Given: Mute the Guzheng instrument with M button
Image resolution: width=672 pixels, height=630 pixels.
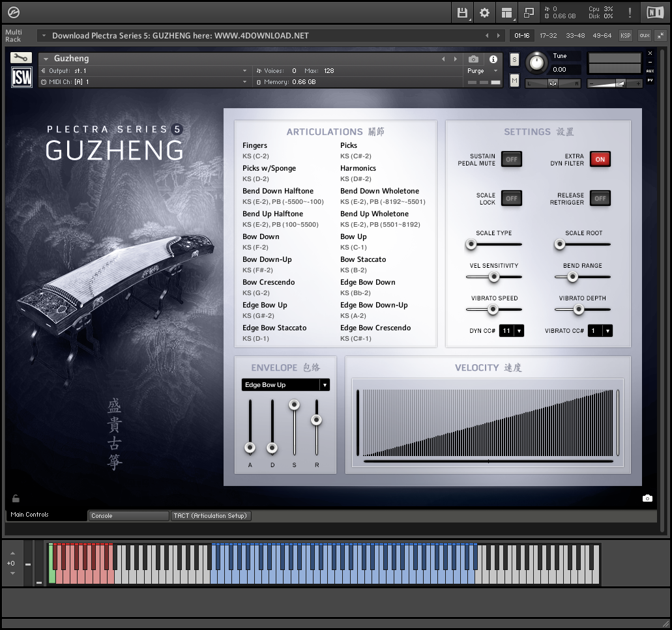Looking at the screenshot, I should tap(514, 80).
